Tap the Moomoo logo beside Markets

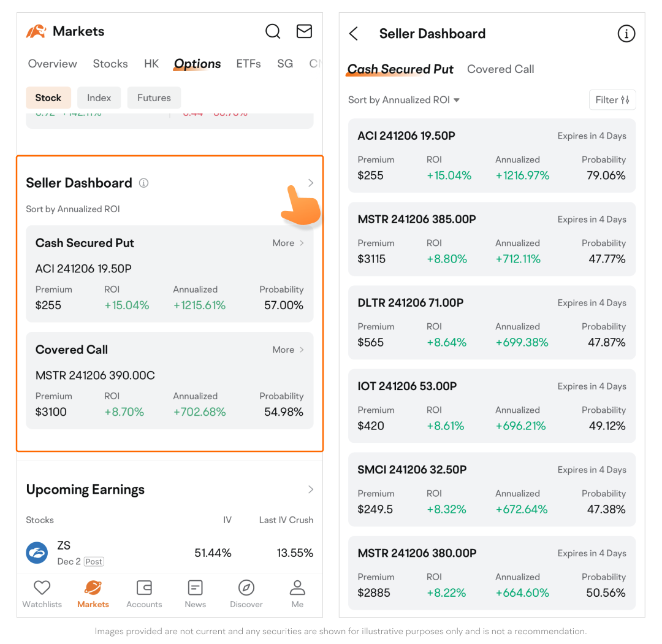pos(36,31)
